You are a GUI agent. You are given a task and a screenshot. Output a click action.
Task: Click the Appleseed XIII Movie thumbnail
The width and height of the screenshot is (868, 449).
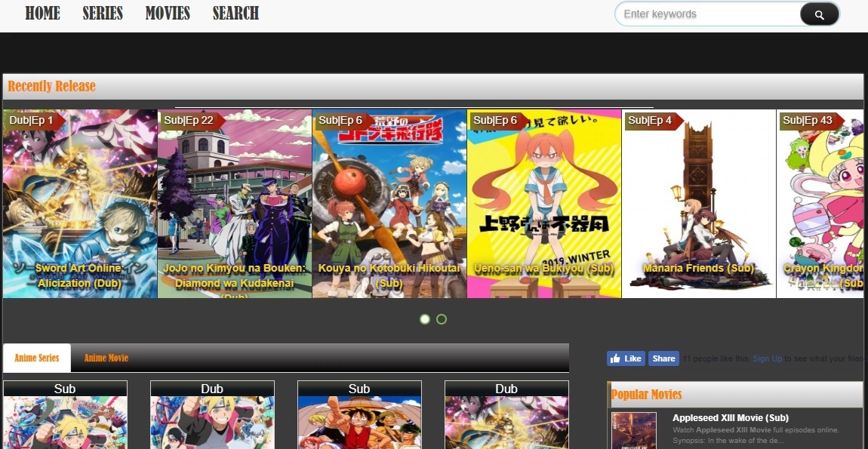[x=634, y=431]
